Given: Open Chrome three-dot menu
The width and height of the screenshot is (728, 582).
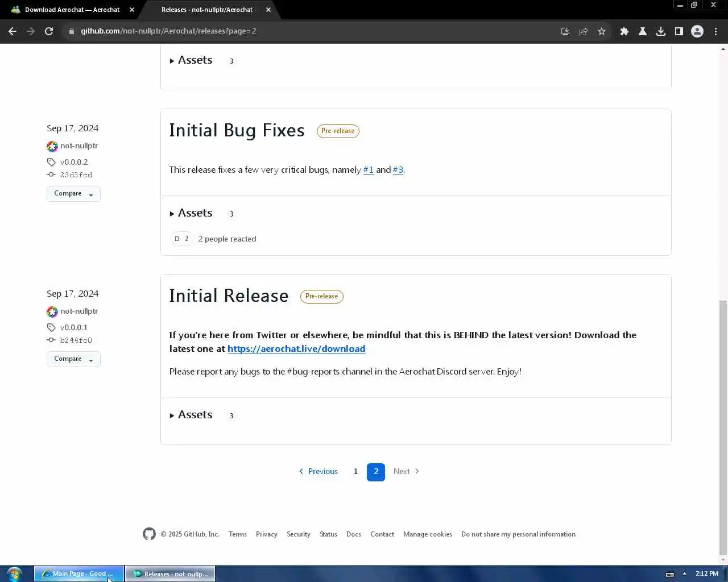Looking at the screenshot, I should click(x=716, y=31).
